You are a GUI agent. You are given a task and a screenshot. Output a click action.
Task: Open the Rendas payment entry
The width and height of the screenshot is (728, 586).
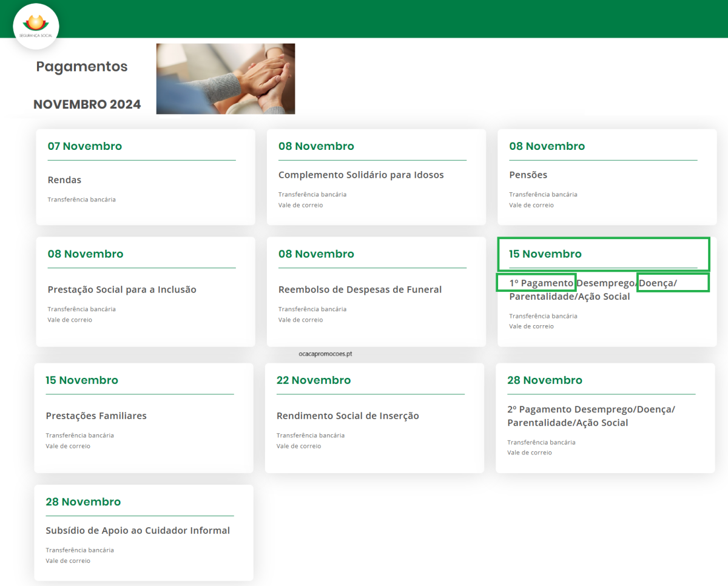64,180
